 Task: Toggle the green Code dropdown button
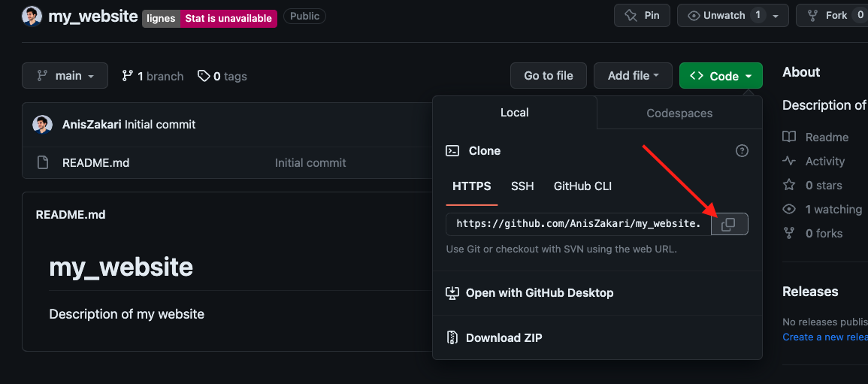pos(721,76)
